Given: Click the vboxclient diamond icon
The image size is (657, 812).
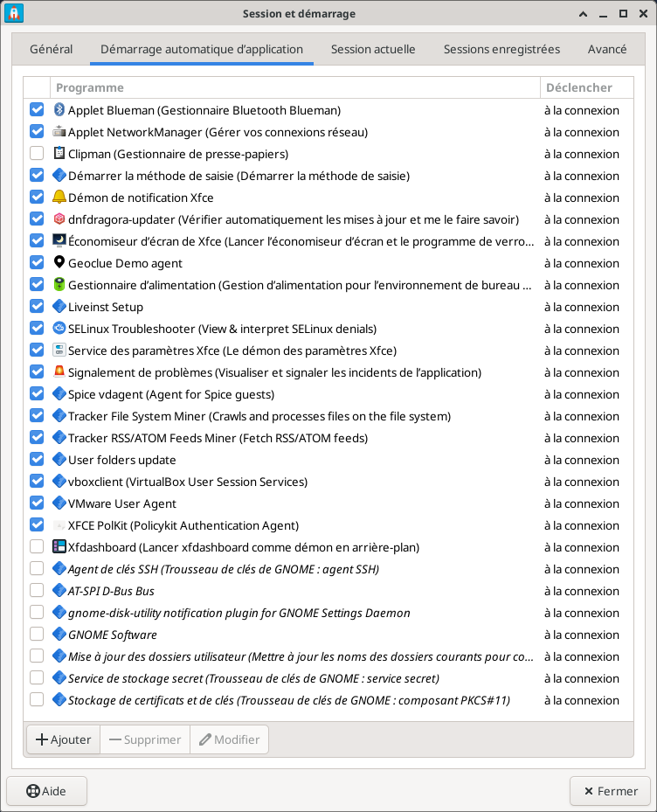Looking at the screenshot, I should tap(59, 481).
